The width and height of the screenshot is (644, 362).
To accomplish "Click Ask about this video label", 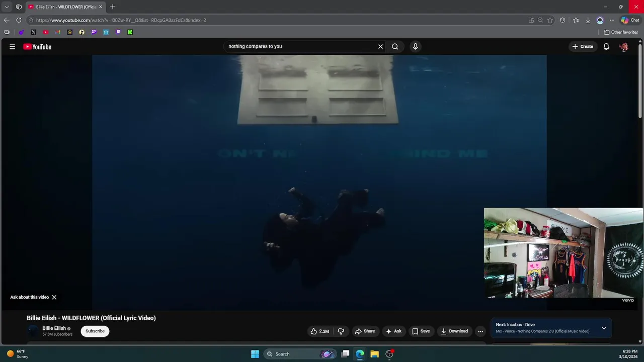I will pos(30,297).
